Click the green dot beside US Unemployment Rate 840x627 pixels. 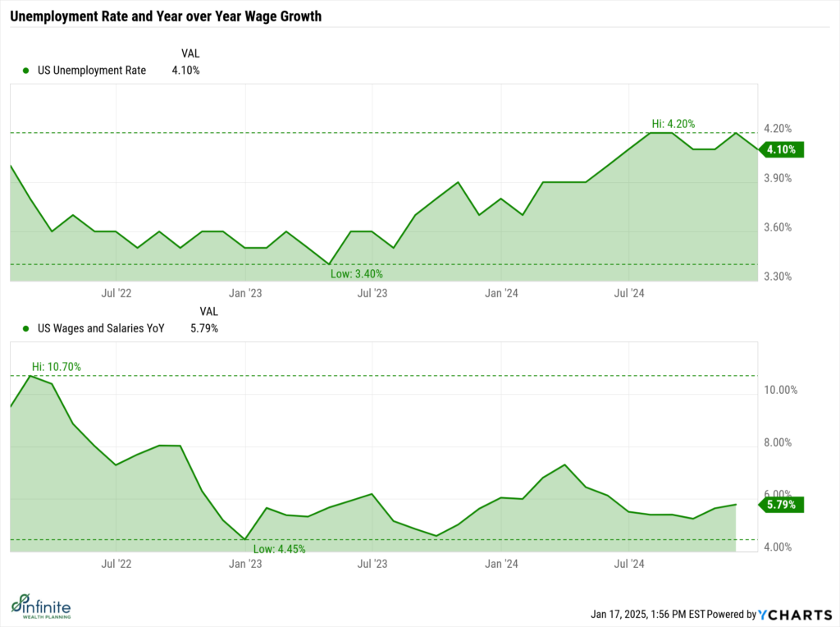27,71
